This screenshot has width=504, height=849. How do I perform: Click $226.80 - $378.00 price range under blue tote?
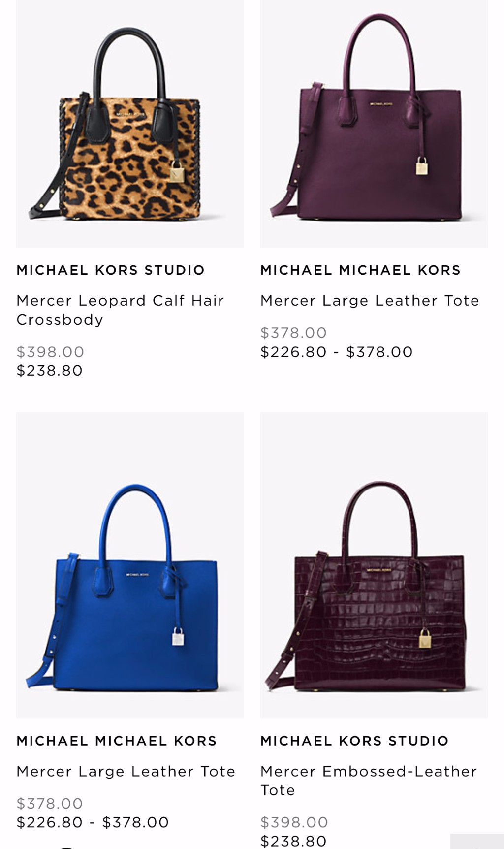[x=93, y=822]
